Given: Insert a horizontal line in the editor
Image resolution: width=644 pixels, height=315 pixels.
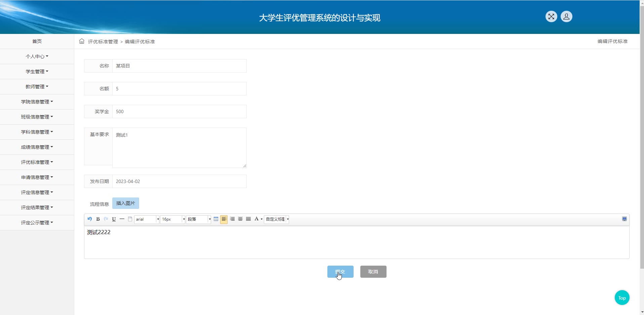Looking at the screenshot, I should click(x=122, y=219).
